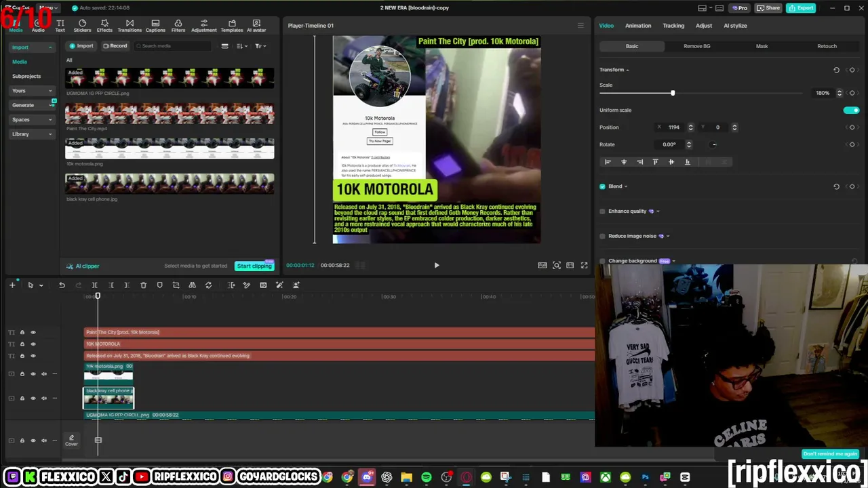This screenshot has height=488, width=868.
Task: Open the selection tool mode dropdown
Action: 41,285
